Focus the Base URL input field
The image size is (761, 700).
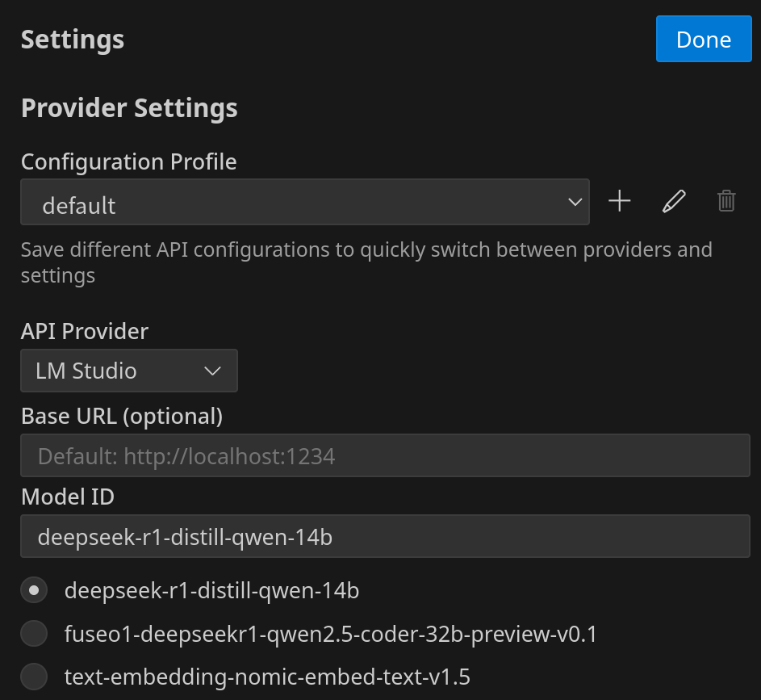click(x=385, y=456)
